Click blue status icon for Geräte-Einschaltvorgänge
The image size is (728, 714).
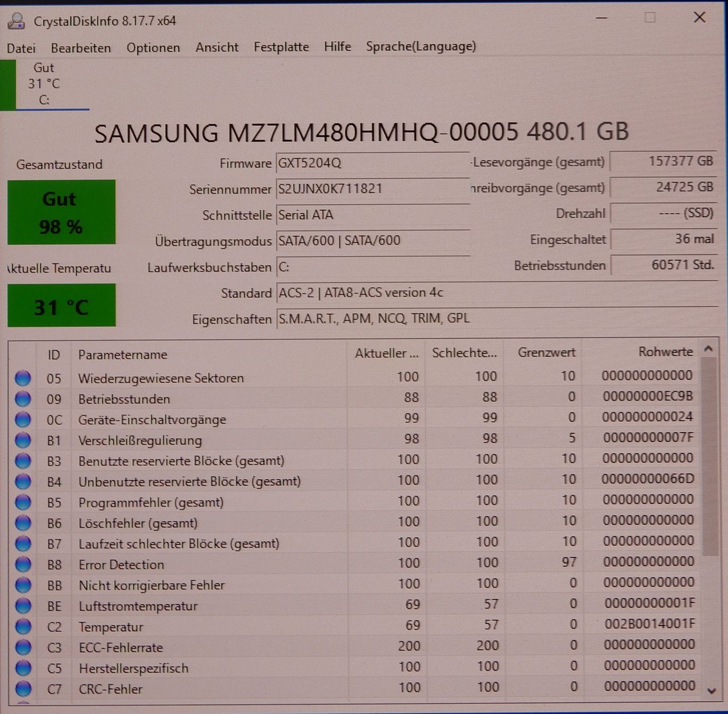point(23,419)
